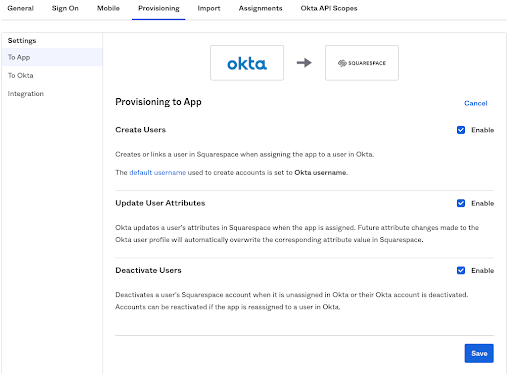Screen dimensions: 512x374
Task: Select the Provisioning tab
Action: point(159,8)
